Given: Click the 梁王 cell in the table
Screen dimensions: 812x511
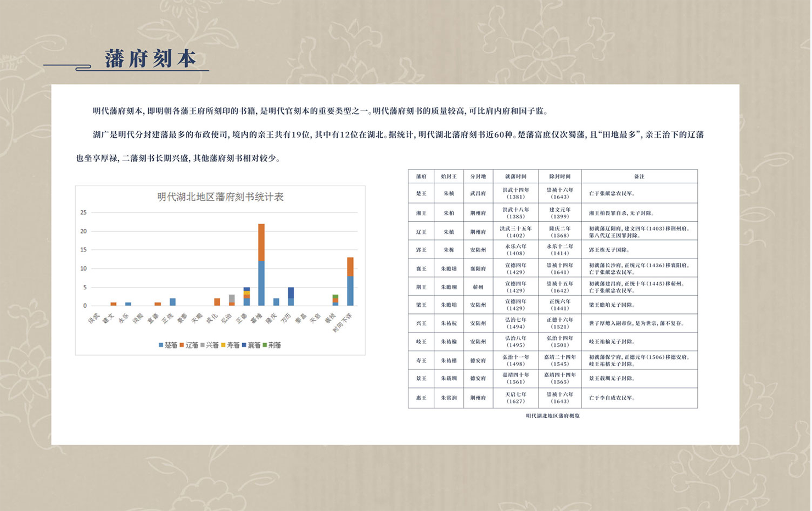Looking at the screenshot, I should coord(421,305).
